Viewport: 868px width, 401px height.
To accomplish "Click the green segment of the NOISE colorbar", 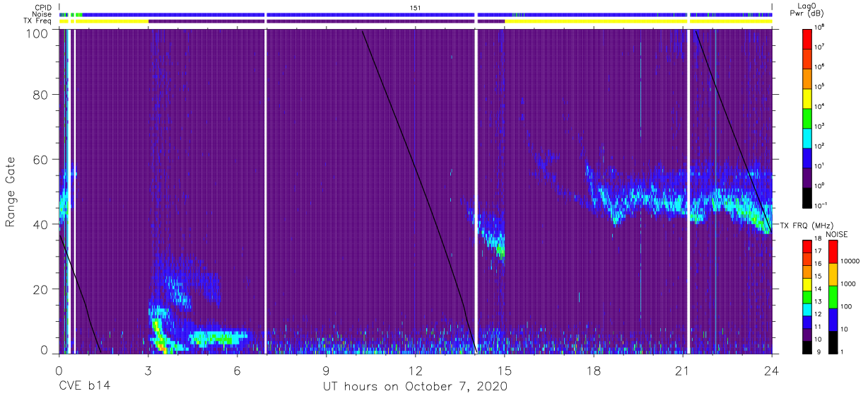I will pyautogui.click(x=833, y=296).
